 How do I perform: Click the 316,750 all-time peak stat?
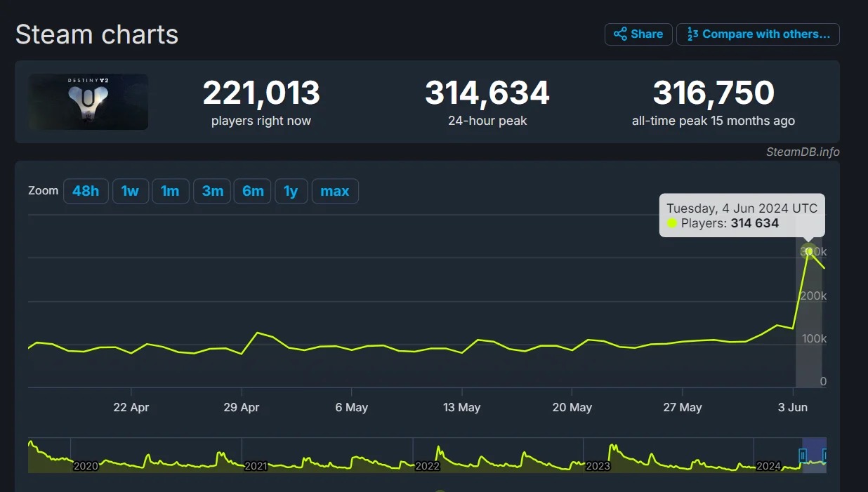pos(714,93)
